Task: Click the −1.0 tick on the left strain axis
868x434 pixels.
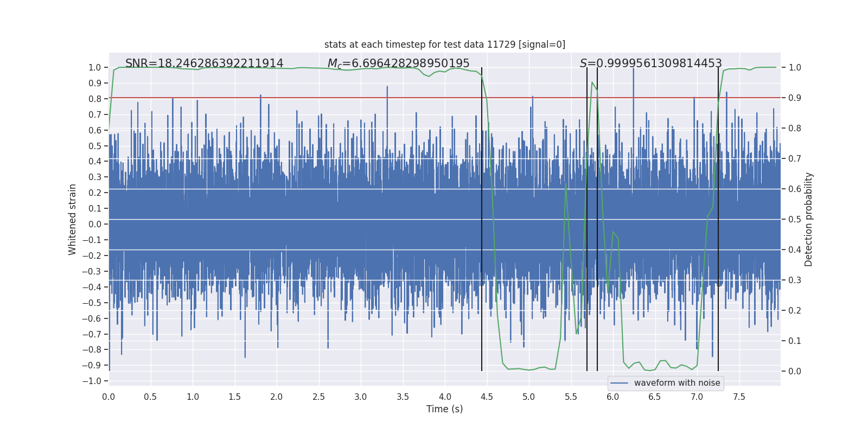Action: (92, 381)
